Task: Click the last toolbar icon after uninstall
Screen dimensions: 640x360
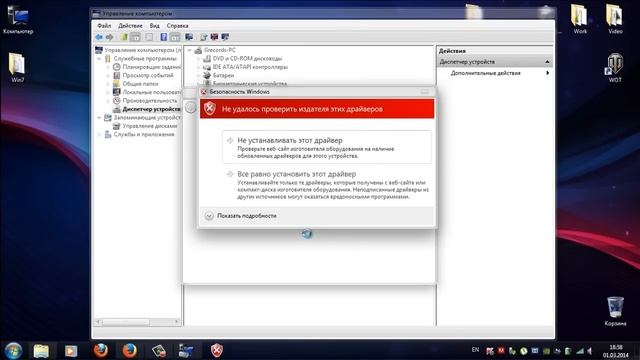Action: coord(225,37)
